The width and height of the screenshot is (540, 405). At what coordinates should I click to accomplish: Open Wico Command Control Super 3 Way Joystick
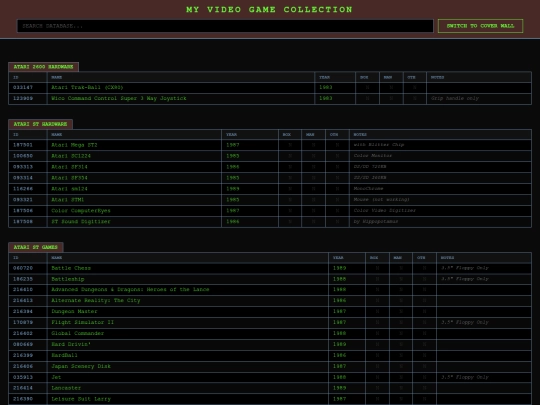coord(119,98)
